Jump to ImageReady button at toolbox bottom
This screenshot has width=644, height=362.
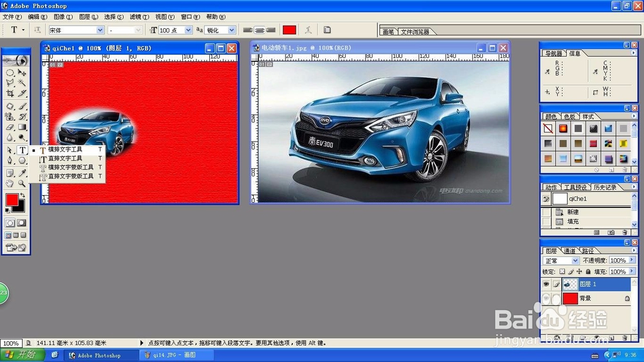point(15,247)
